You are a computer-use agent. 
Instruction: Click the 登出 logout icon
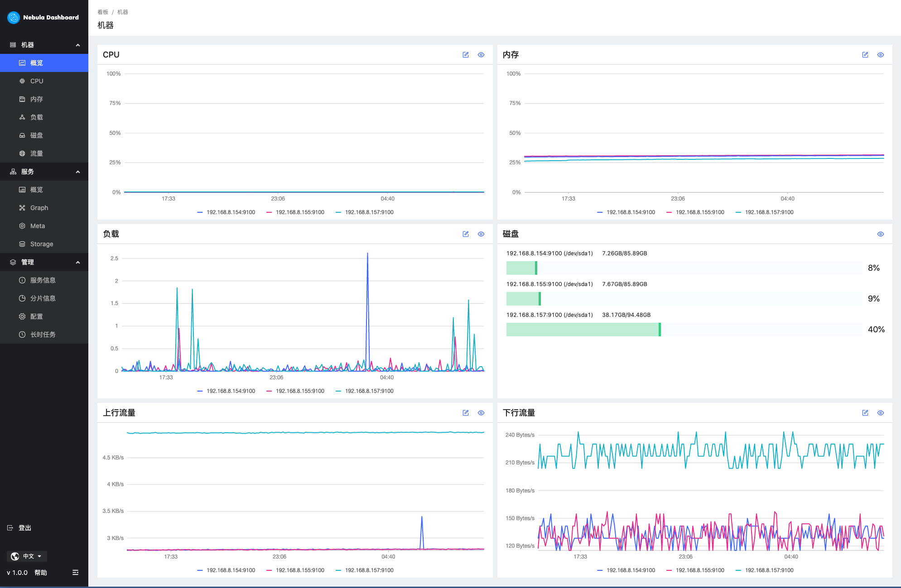point(10,528)
